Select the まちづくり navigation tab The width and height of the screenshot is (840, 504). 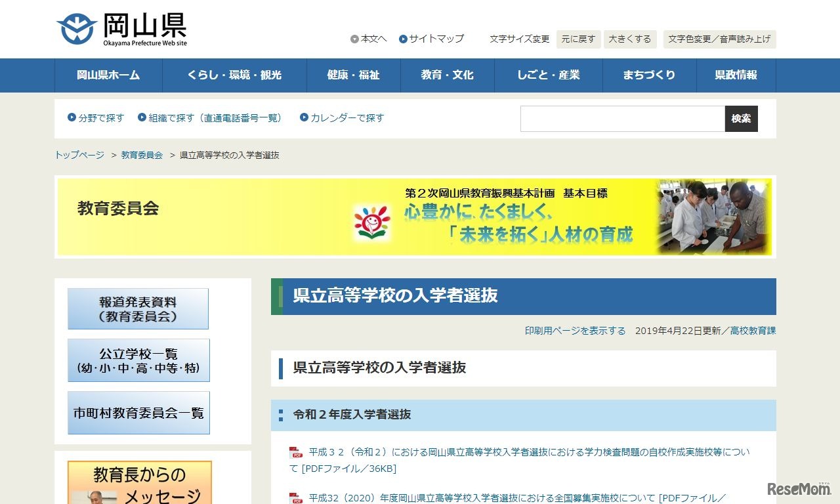(x=650, y=75)
